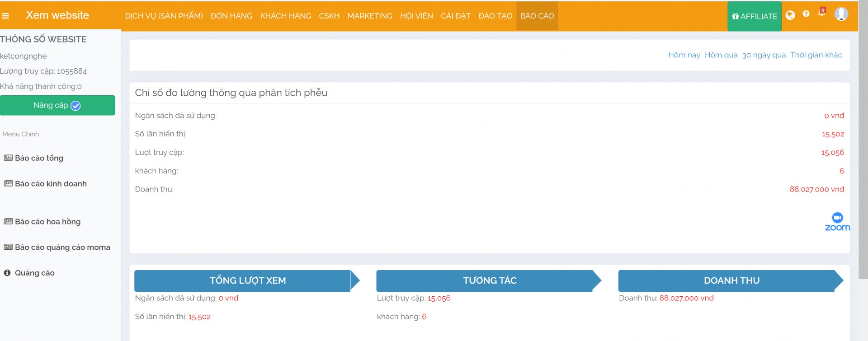The height and width of the screenshot is (341, 868).
Task: Open Báo cáo tổng report
Action: click(39, 158)
